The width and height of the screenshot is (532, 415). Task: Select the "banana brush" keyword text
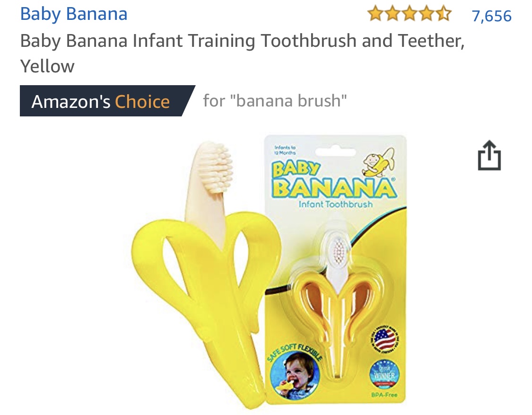click(288, 101)
